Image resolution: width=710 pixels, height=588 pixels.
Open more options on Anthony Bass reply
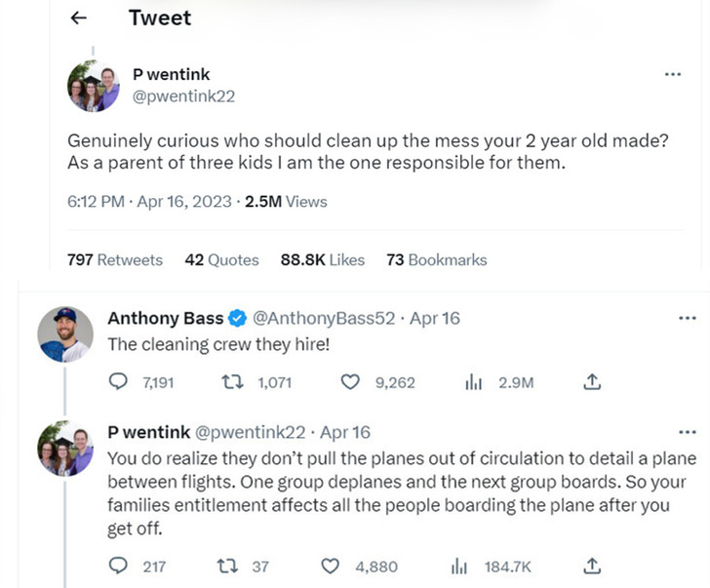point(688,318)
